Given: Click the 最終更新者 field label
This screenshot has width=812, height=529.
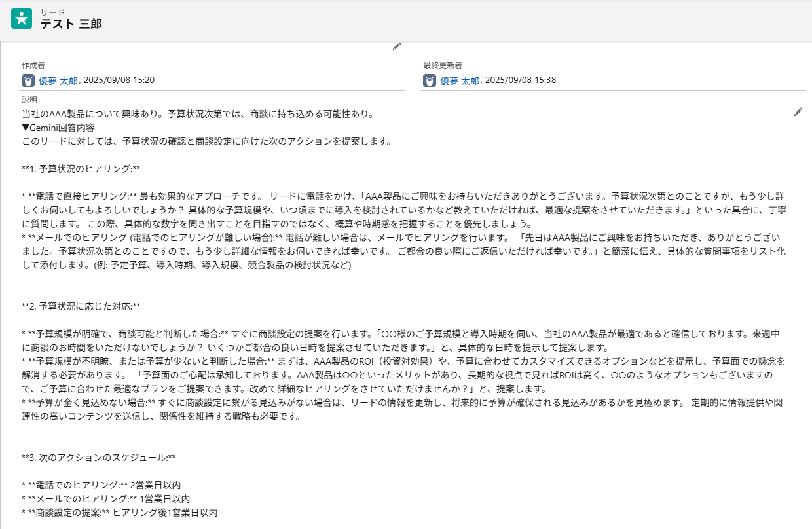Looking at the screenshot, I should (443, 65).
